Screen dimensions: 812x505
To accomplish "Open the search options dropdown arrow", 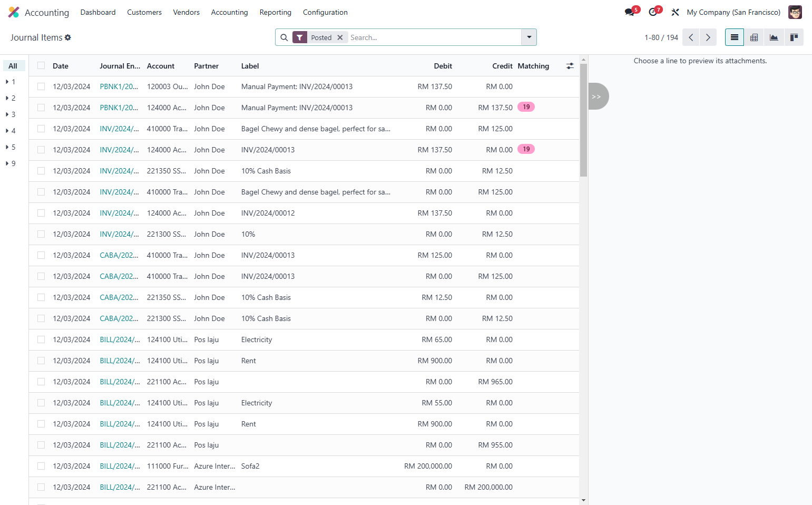I will pos(529,37).
